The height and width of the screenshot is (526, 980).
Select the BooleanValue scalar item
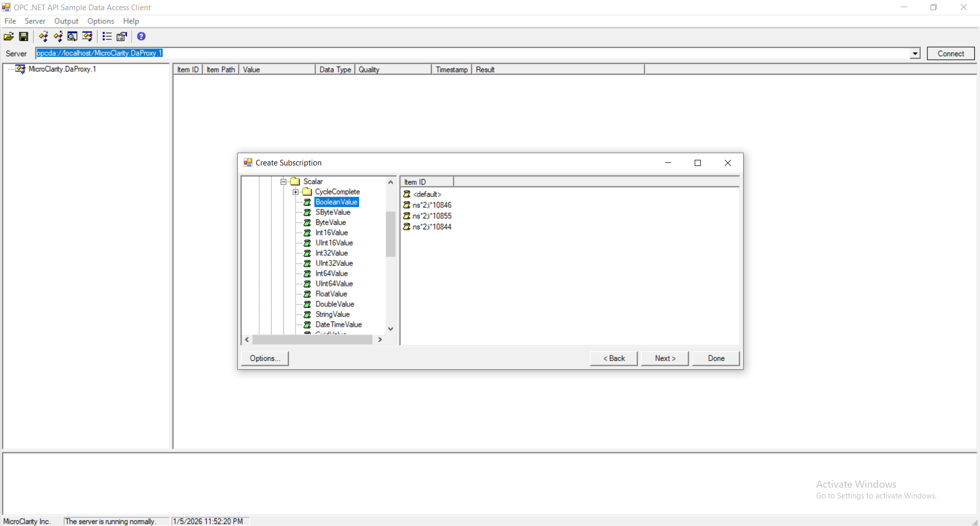(336, 202)
